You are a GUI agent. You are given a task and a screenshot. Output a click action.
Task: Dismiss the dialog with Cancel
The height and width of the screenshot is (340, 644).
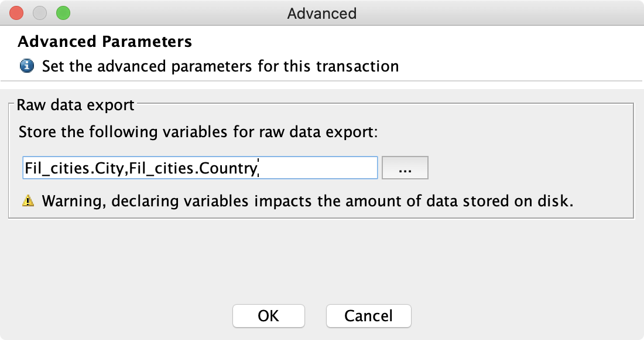click(368, 316)
